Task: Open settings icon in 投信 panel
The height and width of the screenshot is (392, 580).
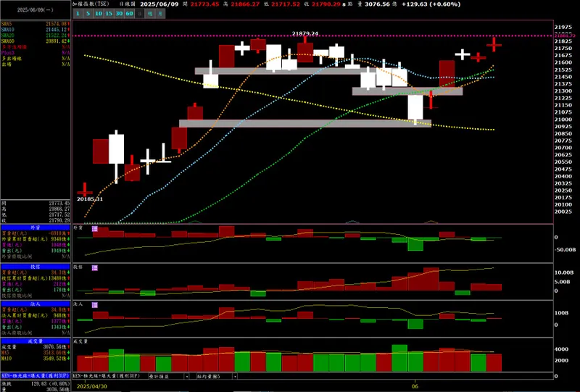Action: pos(95,268)
